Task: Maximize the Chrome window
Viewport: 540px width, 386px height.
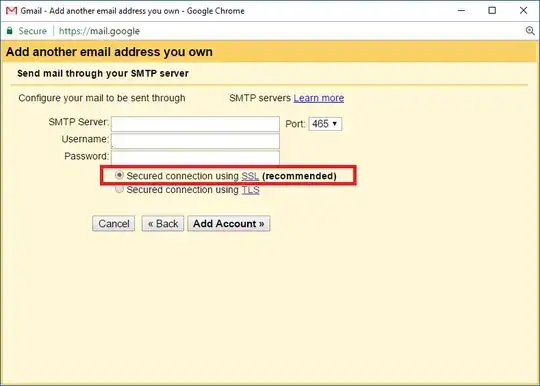Action: point(492,11)
